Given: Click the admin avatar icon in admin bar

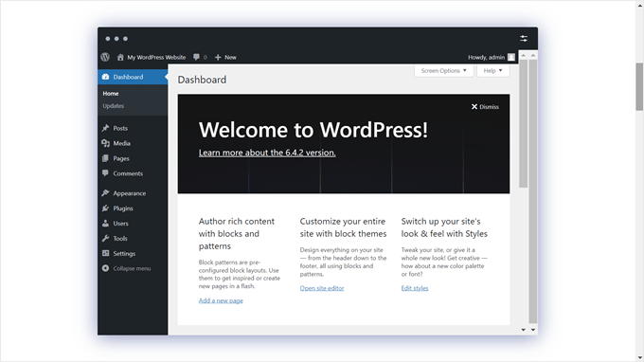Looking at the screenshot, I should [510, 57].
